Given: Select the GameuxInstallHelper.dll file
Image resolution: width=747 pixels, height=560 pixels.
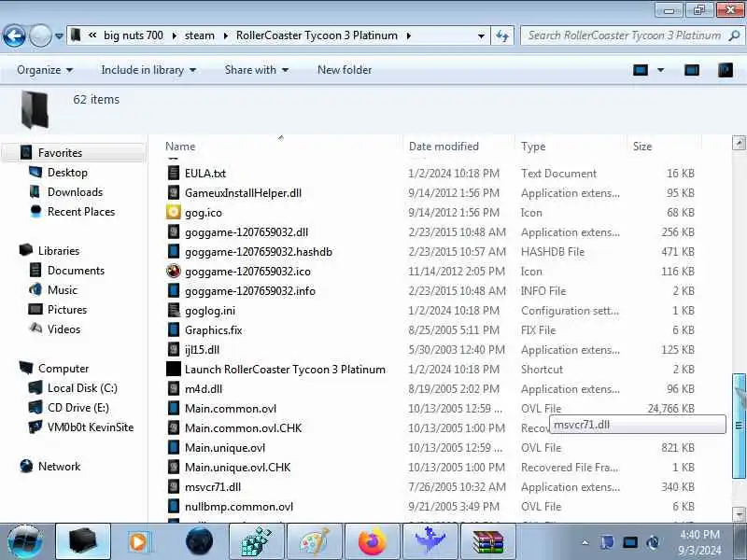Looking at the screenshot, I should coord(243,192).
